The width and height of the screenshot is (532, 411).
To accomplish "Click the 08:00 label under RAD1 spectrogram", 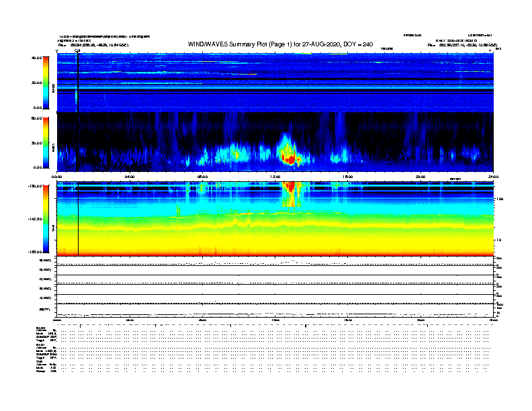I will (202, 177).
